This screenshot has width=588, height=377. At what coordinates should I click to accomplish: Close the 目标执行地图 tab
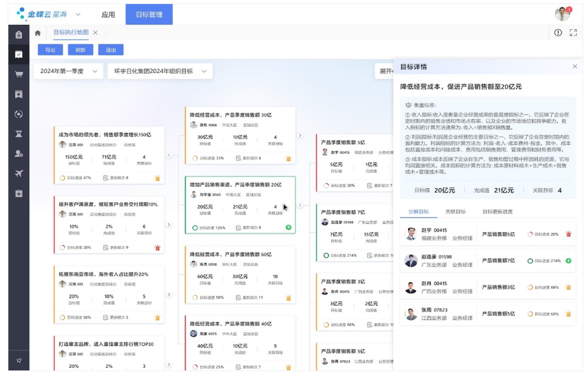tap(95, 33)
